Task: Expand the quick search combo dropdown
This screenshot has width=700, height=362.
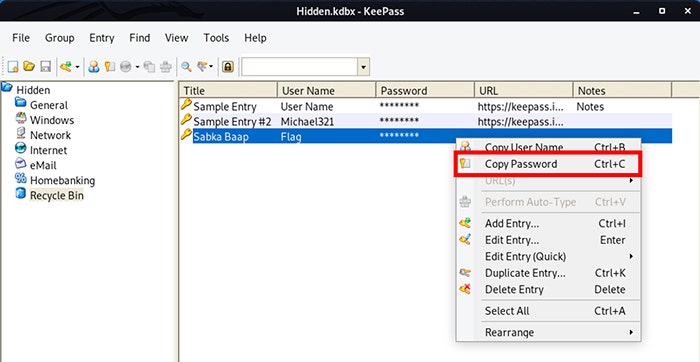Action: (x=363, y=67)
